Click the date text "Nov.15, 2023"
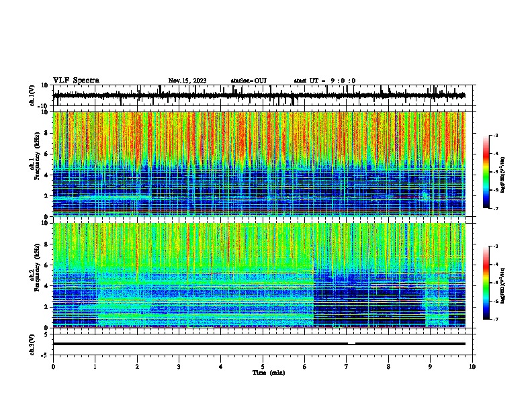The image size is (532, 411). click(187, 81)
